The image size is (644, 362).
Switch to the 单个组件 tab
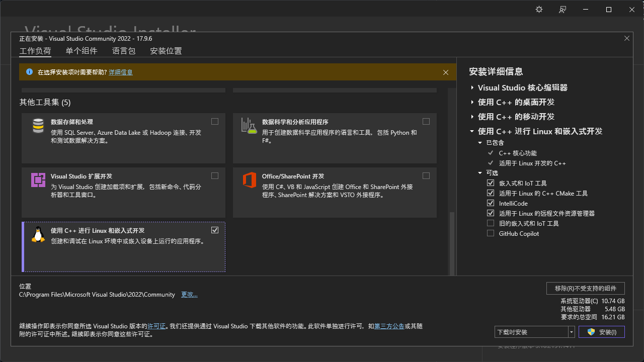(82, 51)
